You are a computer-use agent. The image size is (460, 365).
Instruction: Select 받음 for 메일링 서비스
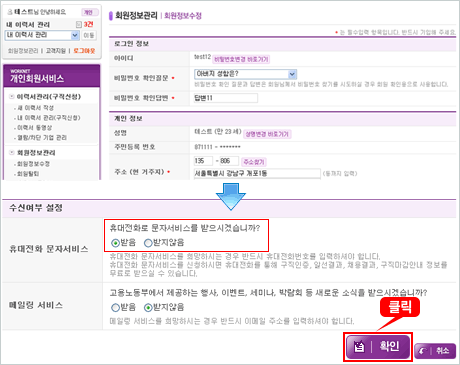pos(115,307)
